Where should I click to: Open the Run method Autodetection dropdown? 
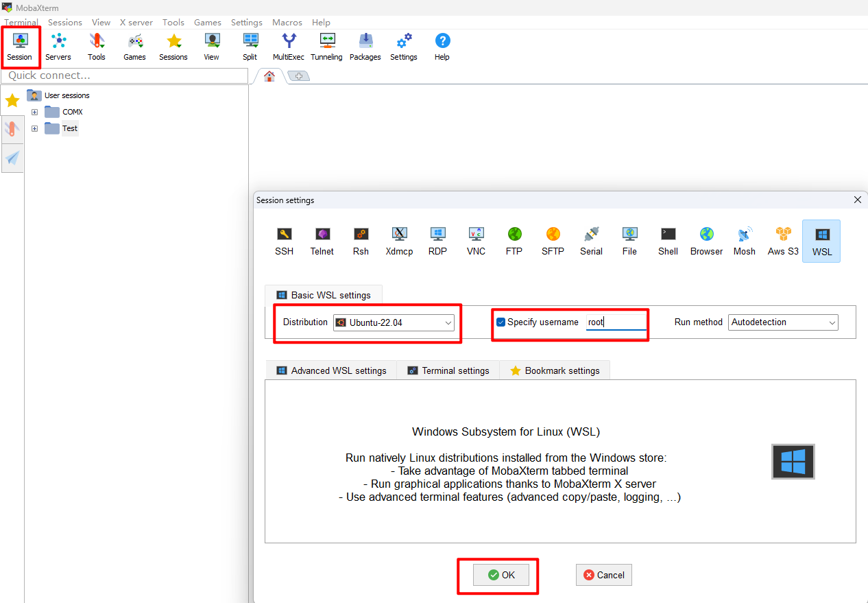coord(783,322)
